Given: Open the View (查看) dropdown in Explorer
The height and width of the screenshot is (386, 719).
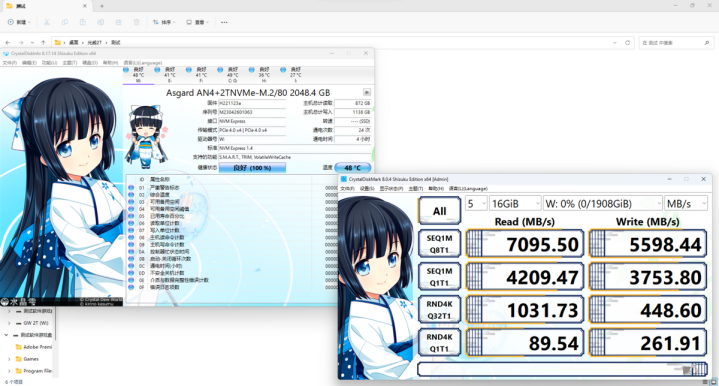Looking at the screenshot, I should click(x=197, y=22).
